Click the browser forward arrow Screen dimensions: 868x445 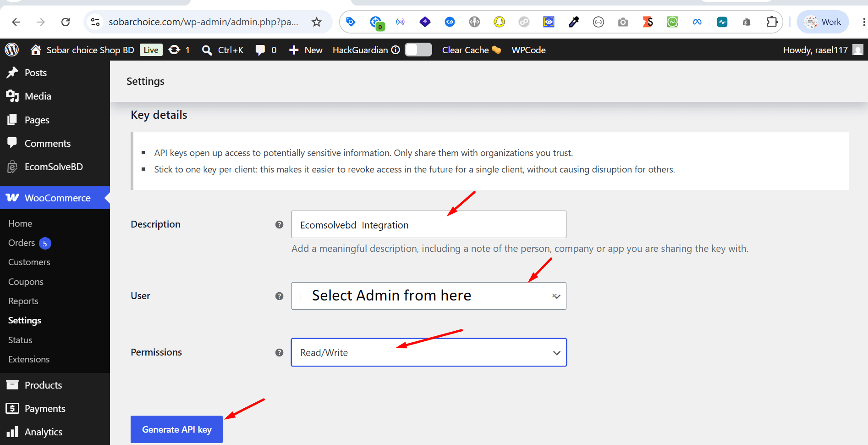[41, 22]
